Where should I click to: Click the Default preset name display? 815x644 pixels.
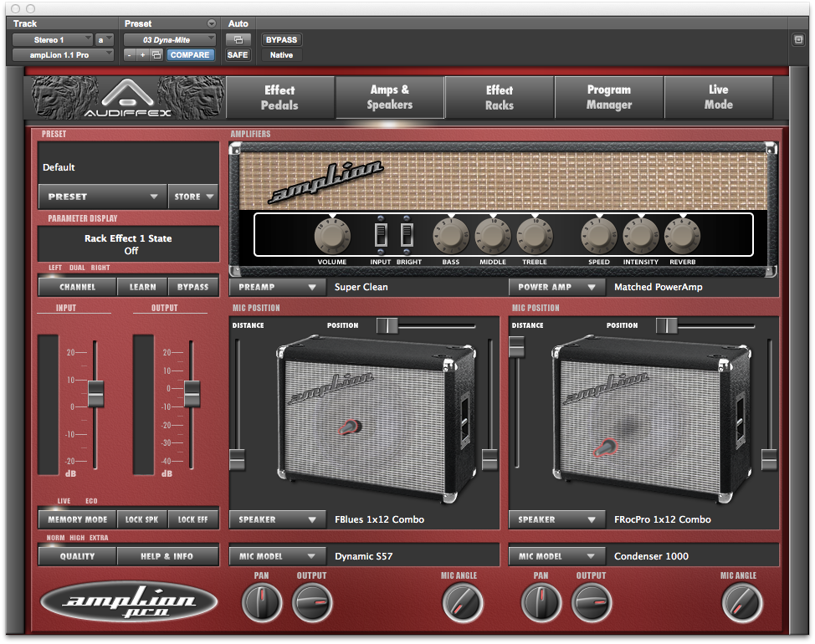click(128, 167)
